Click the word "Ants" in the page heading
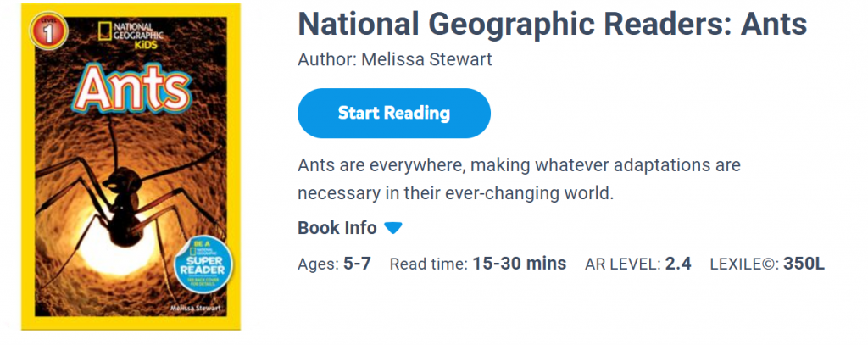This screenshot has height=345, width=868. (x=774, y=25)
